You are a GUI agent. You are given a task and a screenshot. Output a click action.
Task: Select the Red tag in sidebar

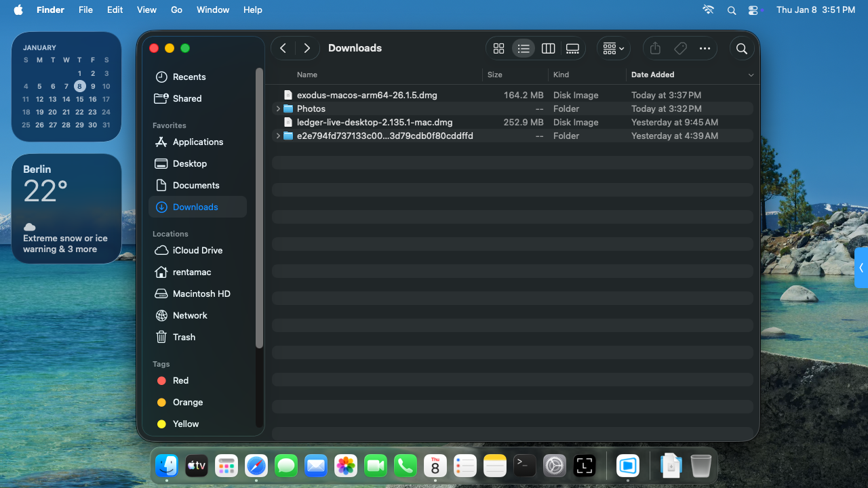pos(180,380)
